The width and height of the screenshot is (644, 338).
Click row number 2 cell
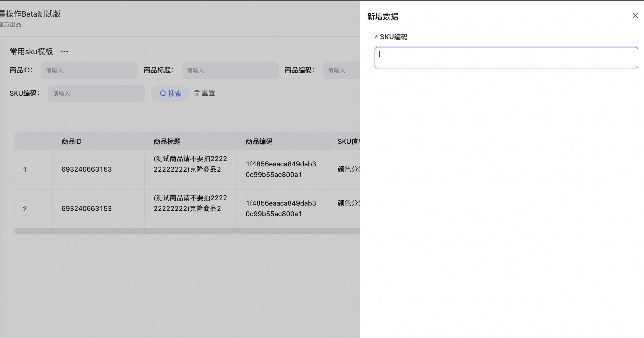point(25,209)
